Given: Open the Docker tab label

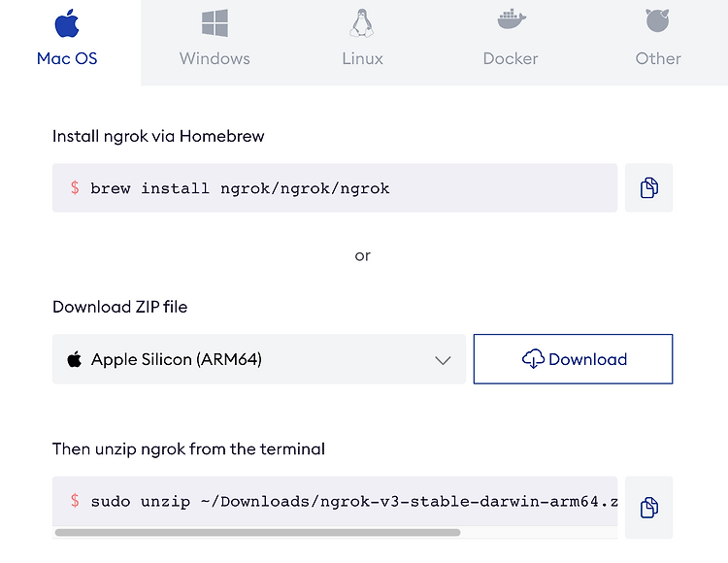Looking at the screenshot, I should point(511,58).
